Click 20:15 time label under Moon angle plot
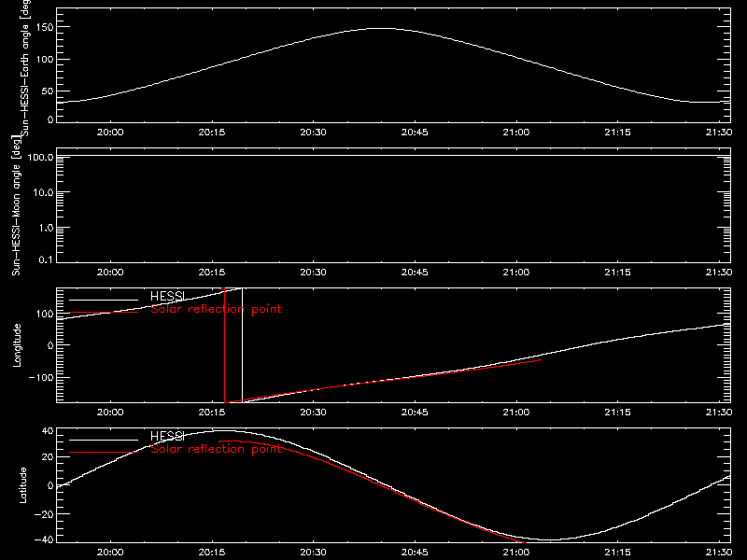The image size is (747, 560). pyautogui.click(x=212, y=272)
